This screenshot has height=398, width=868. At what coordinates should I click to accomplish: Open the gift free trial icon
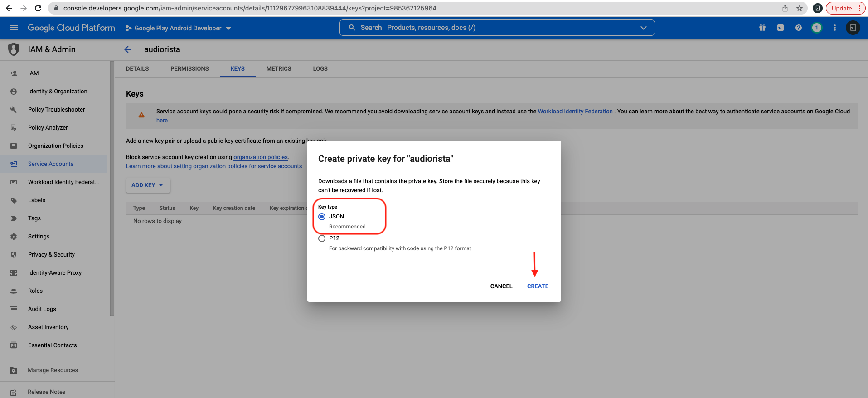coord(762,28)
